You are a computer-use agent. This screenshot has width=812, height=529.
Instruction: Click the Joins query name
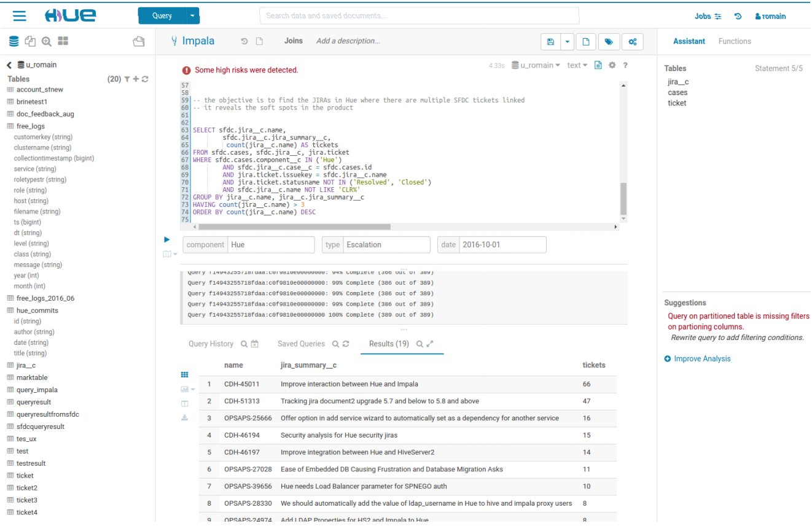(294, 41)
